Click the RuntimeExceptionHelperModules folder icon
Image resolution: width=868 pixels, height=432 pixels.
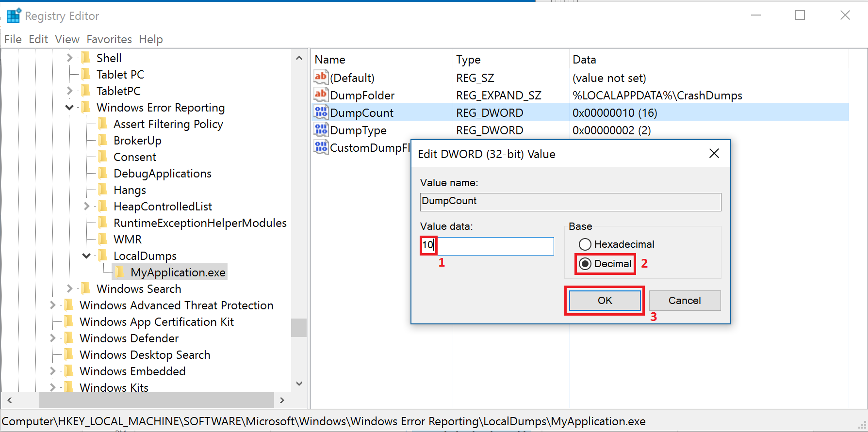coord(103,223)
